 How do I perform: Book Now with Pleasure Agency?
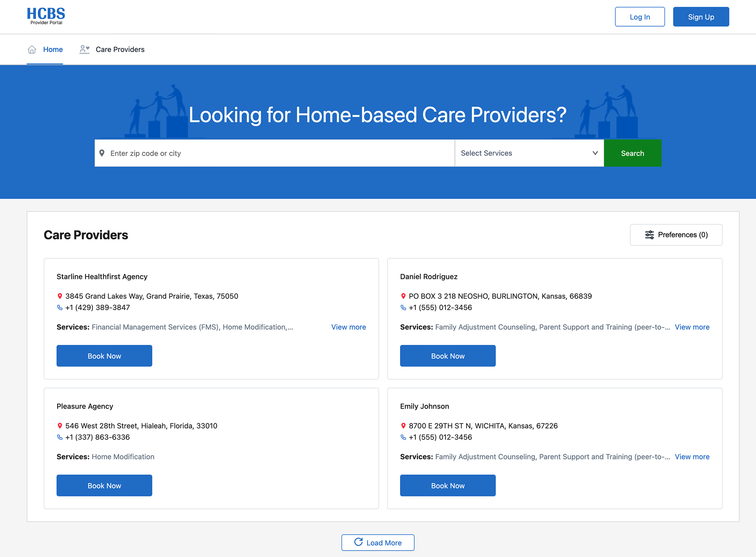click(x=104, y=486)
